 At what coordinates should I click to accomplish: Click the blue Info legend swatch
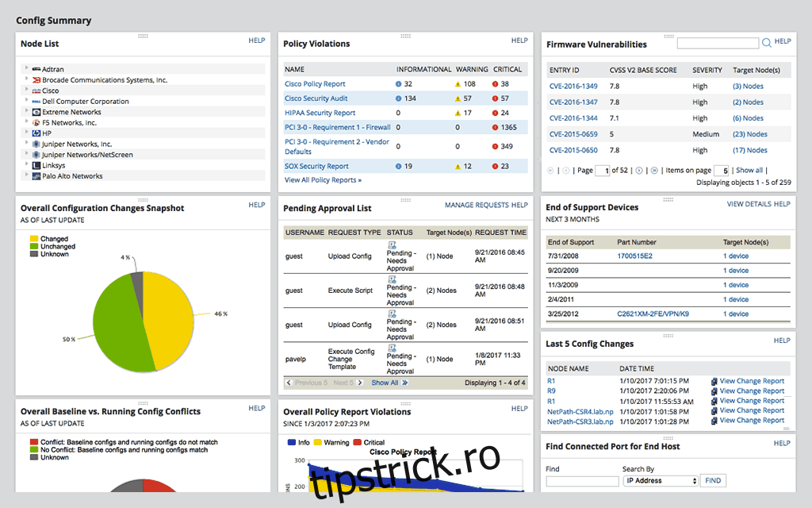(x=292, y=443)
